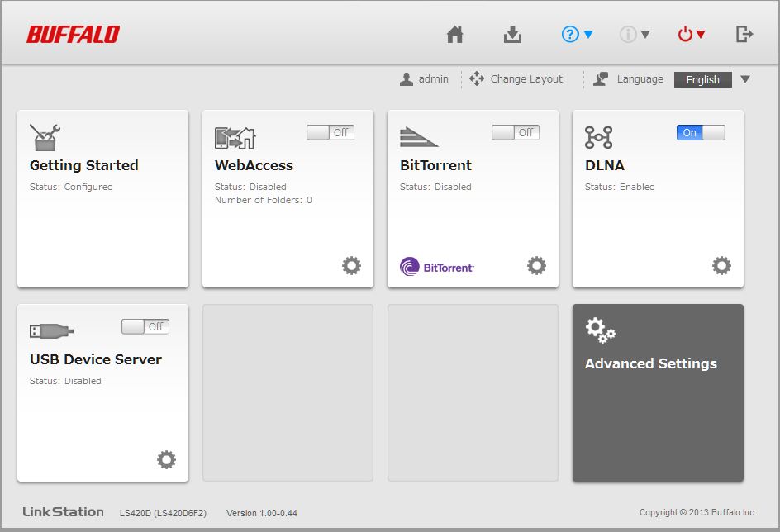Image resolution: width=780 pixels, height=532 pixels.
Task: Click the Getting Started toolbox icon
Action: tap(45, 137)
